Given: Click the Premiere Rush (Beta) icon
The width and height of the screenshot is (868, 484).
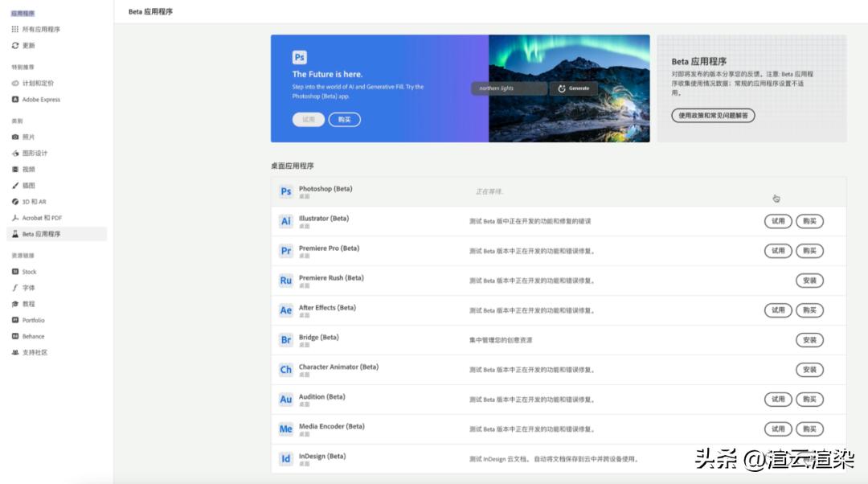Looking at the screenshot, I should click(285, 281).
